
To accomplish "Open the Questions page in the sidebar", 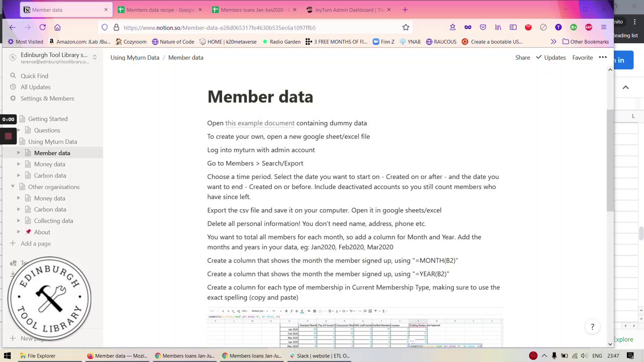I will point(47,130).
